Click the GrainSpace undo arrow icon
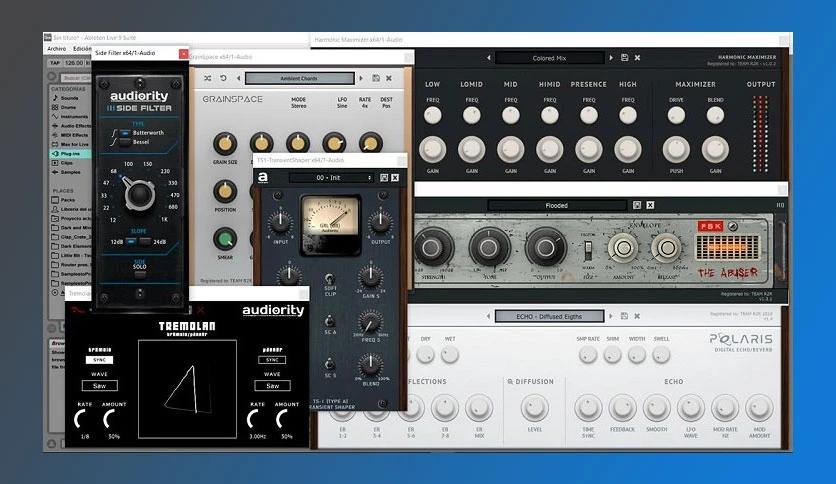 click(x=224, y=78)
